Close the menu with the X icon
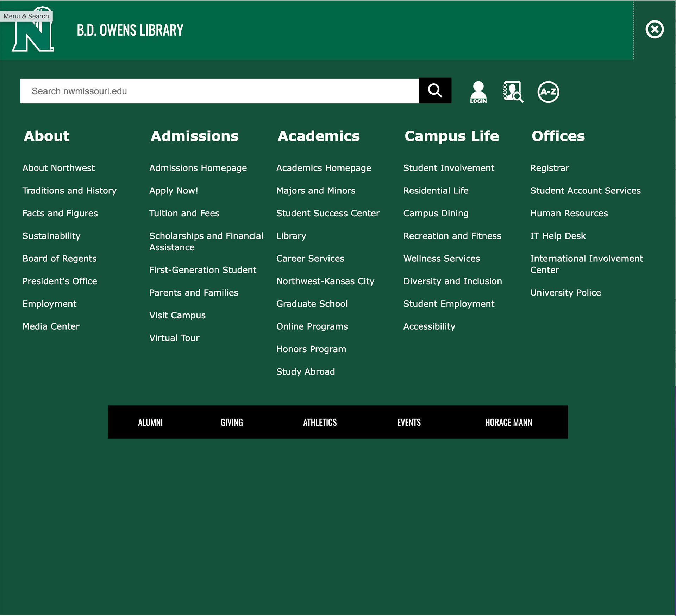The height and width of the screenshot is (616, 676). [x=655, y=29]
